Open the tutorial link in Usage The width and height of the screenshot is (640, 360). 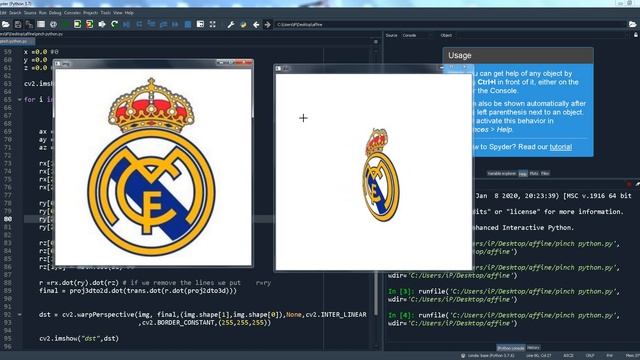tap(560, 147)
